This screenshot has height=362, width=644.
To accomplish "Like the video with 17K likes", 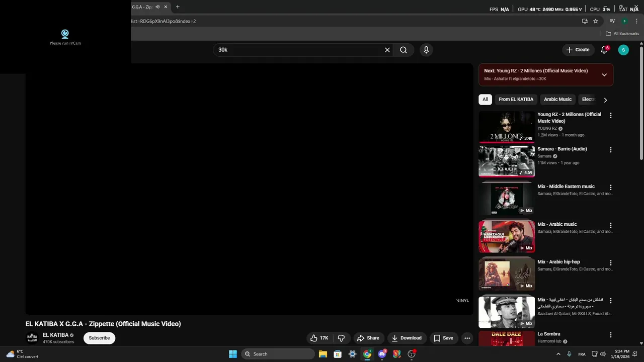I will point(319,338).
